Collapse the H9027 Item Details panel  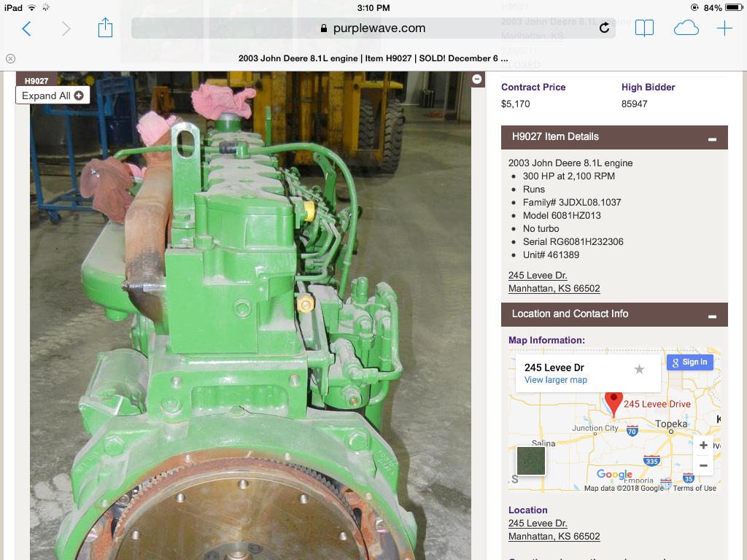713,139
